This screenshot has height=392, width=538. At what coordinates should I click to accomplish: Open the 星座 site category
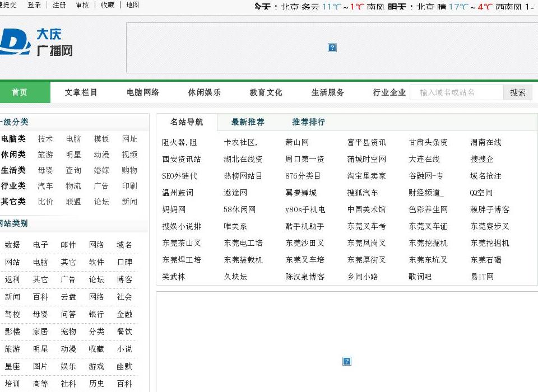[x=12, y=366]
